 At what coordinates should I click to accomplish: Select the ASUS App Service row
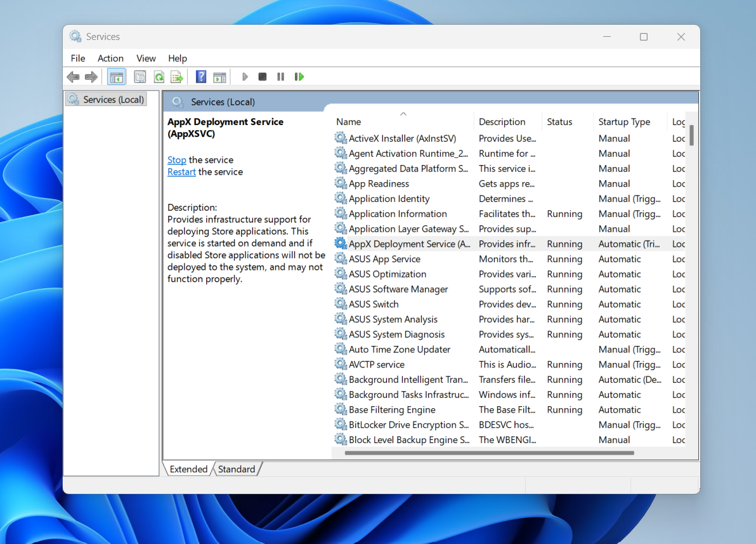509,259
